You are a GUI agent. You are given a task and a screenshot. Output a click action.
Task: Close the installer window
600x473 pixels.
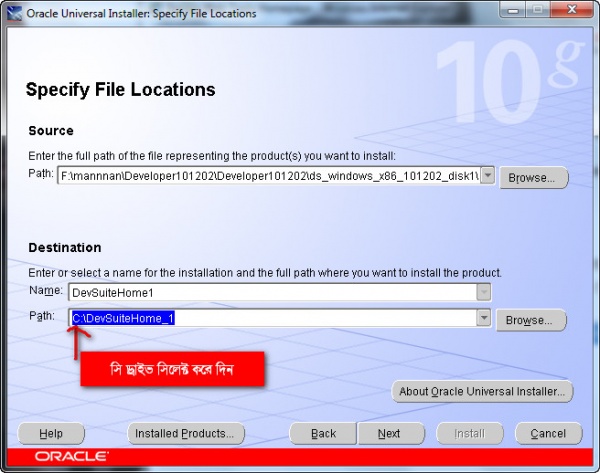tap(571, 10)
